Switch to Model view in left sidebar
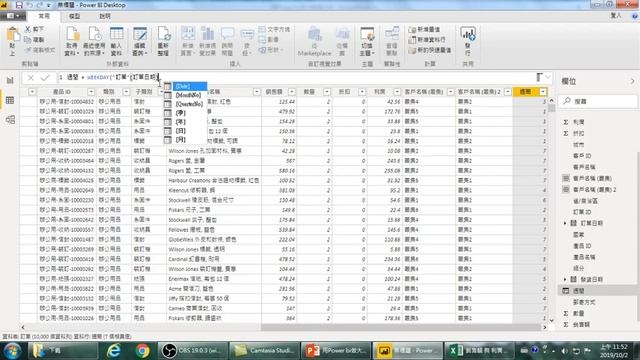 pos(10,120)
